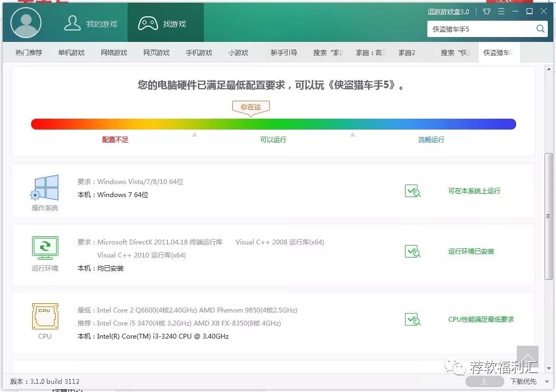556x392 pixels.
Task: Select the 找游戏 gamepad icon
Action: (x=148, y=22)
